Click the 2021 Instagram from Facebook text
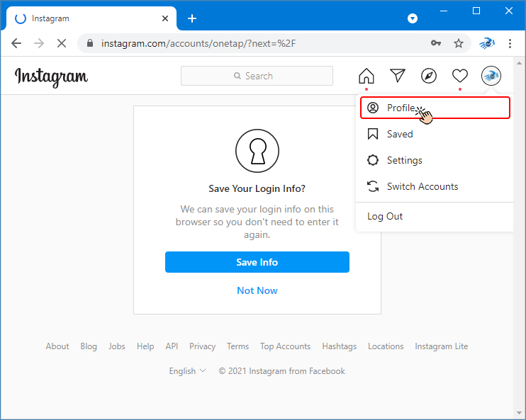Image resolution: width=526 pixels, height=420 pixels. 282,371
